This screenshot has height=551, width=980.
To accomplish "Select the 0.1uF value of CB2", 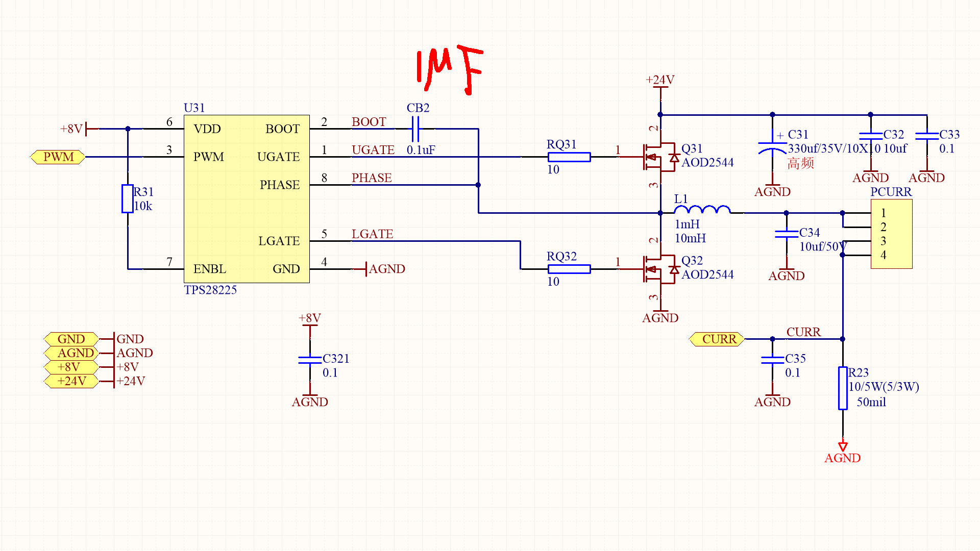I will 421,150.
